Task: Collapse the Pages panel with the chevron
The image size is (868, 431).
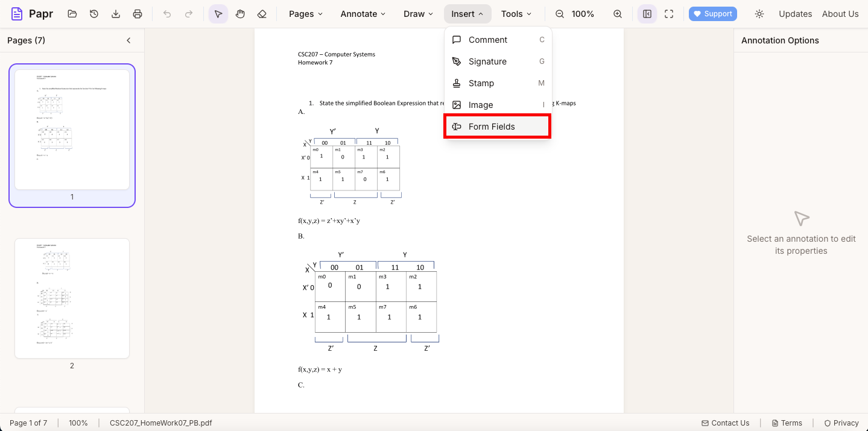Action: tap(128, 40)
